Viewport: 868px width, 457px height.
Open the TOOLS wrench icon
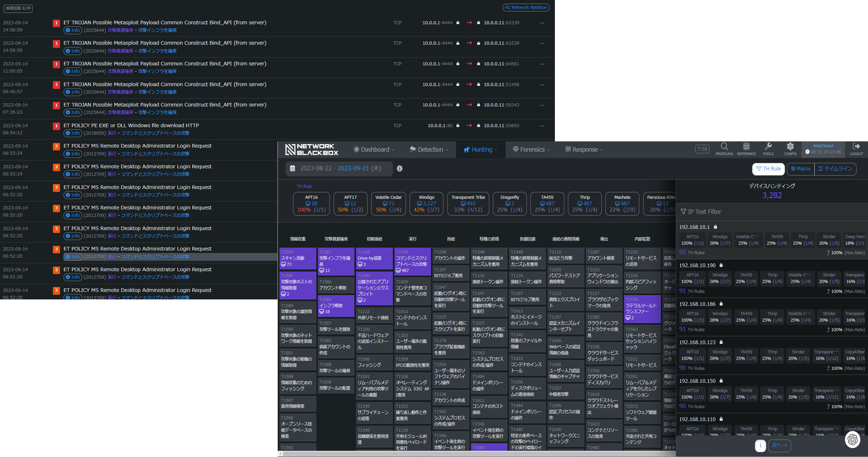pyautogui.click(x=768, y=146)
